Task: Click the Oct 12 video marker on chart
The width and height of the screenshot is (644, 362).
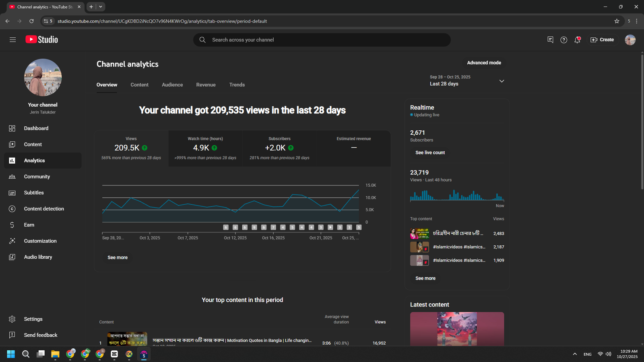Action: click(235, 227)
